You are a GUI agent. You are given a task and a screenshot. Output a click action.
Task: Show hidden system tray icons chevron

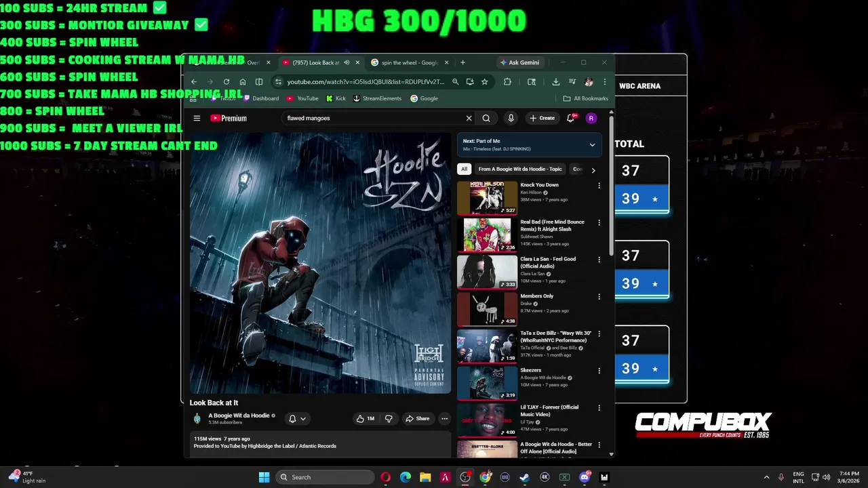coord(766,477)
